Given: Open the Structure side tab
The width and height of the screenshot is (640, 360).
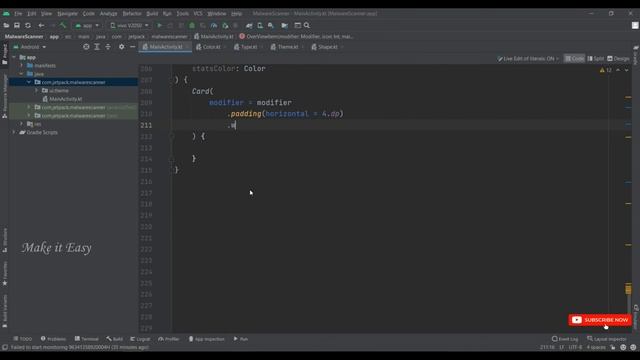Looking at the screenshot, I should tap(4, 240).
